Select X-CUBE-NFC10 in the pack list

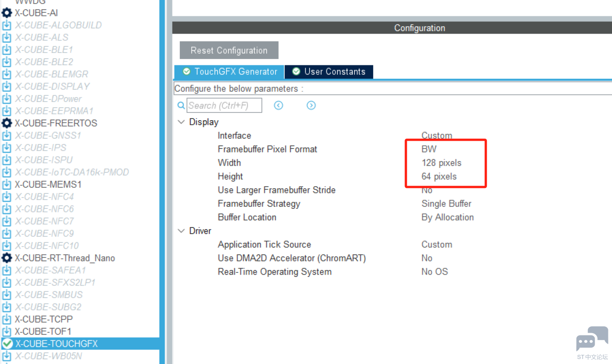[47, 246]
